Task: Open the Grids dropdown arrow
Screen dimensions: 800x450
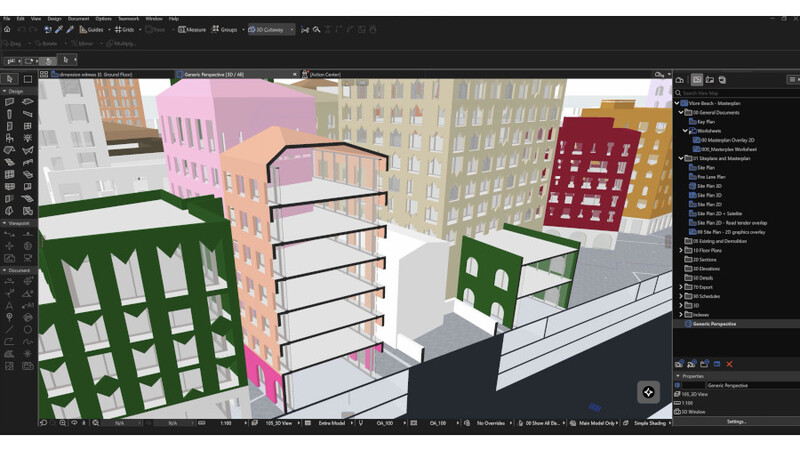Action: click(x=140, y=30)
